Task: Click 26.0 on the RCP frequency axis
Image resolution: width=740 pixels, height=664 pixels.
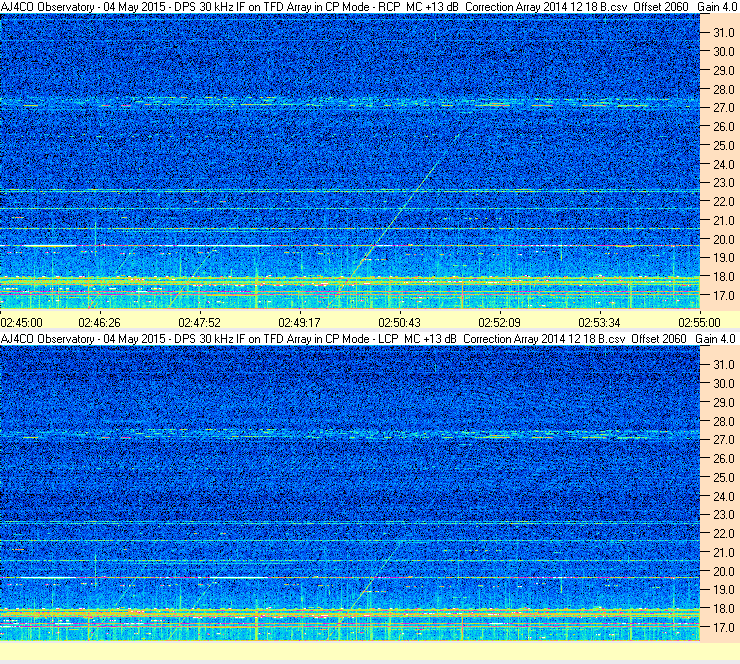Action: click(723, 127)
